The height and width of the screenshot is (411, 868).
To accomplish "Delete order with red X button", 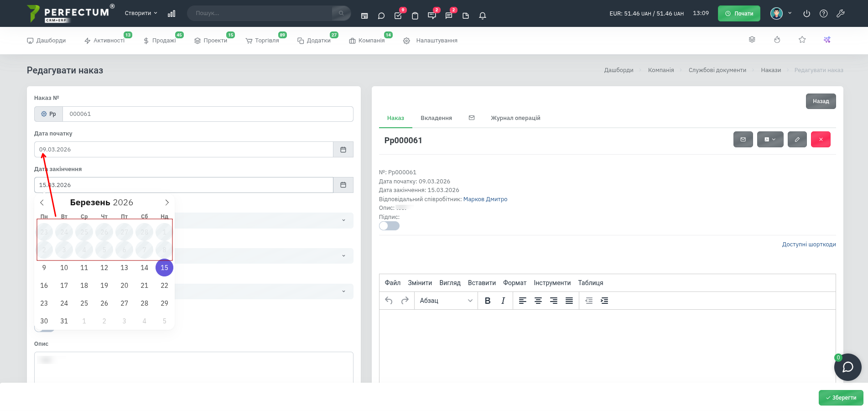I will [821, 140].
